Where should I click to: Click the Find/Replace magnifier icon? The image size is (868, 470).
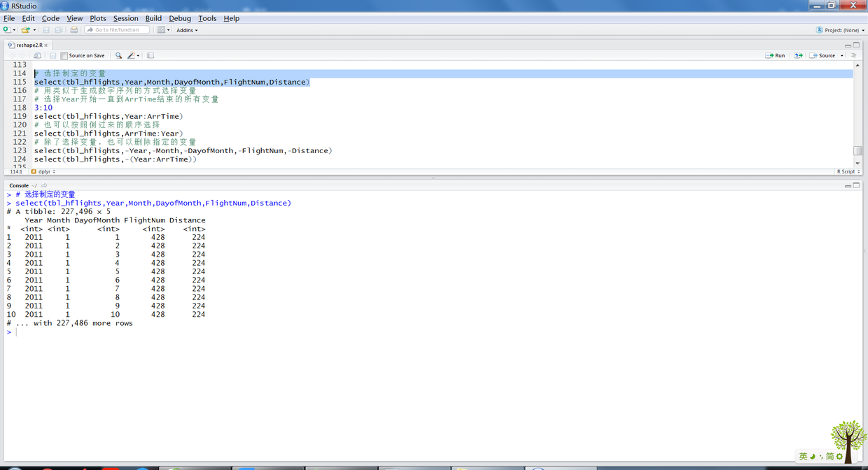118,55
